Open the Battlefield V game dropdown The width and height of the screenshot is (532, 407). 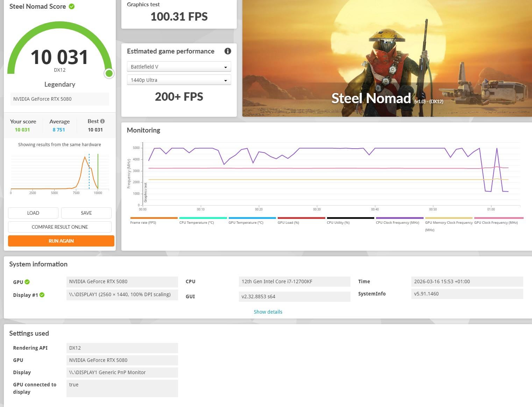tap(179, 66)
